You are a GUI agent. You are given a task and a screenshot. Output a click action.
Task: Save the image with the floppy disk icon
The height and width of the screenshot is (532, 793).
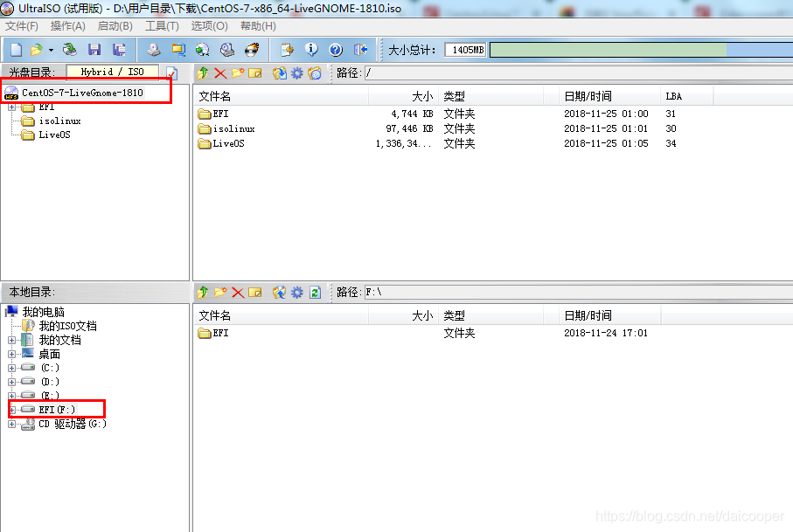tap(94, 50)
